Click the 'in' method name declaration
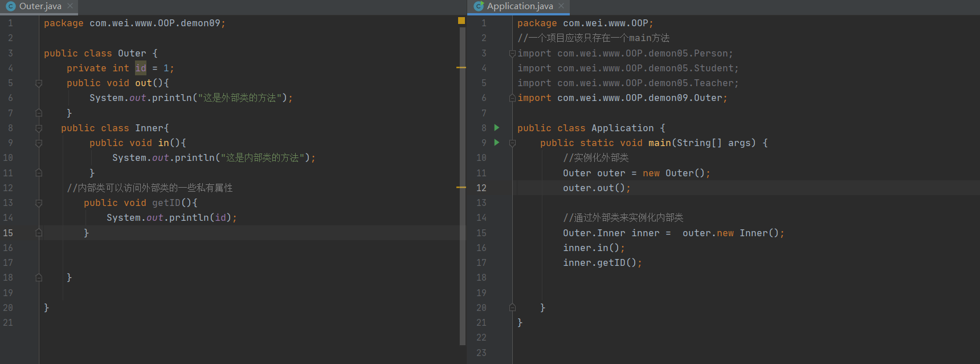980x364 pixels. point(164,143)
